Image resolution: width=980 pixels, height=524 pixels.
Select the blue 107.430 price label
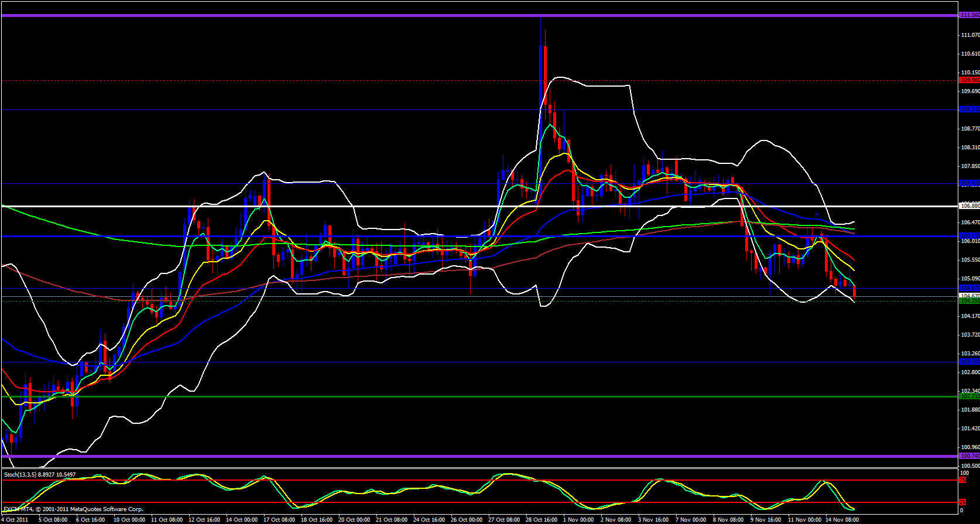click(969, 183)
